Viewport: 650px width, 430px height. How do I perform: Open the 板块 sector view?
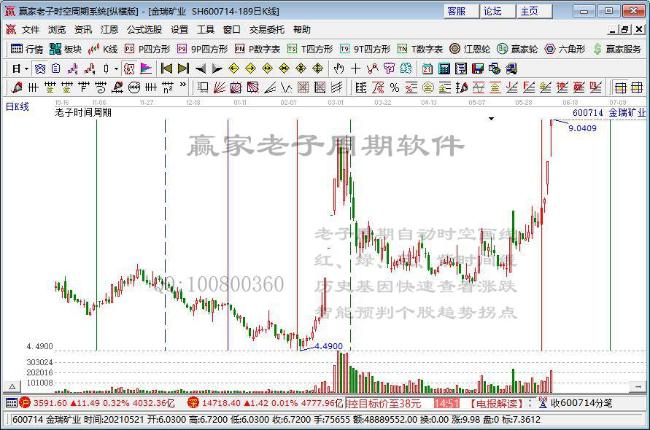click(x=65, y=49)
